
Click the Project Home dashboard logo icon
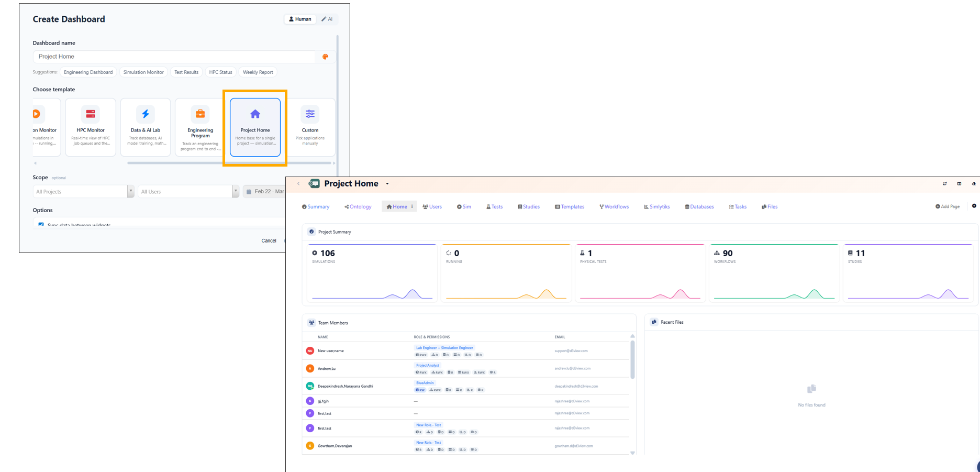click(x=314, y=183)
